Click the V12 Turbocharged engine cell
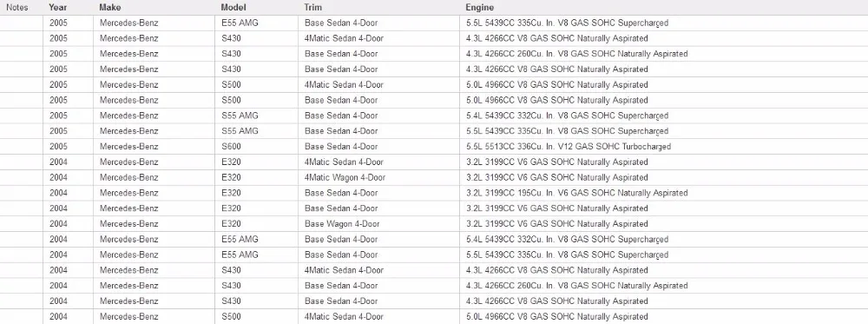 (664, 147)
